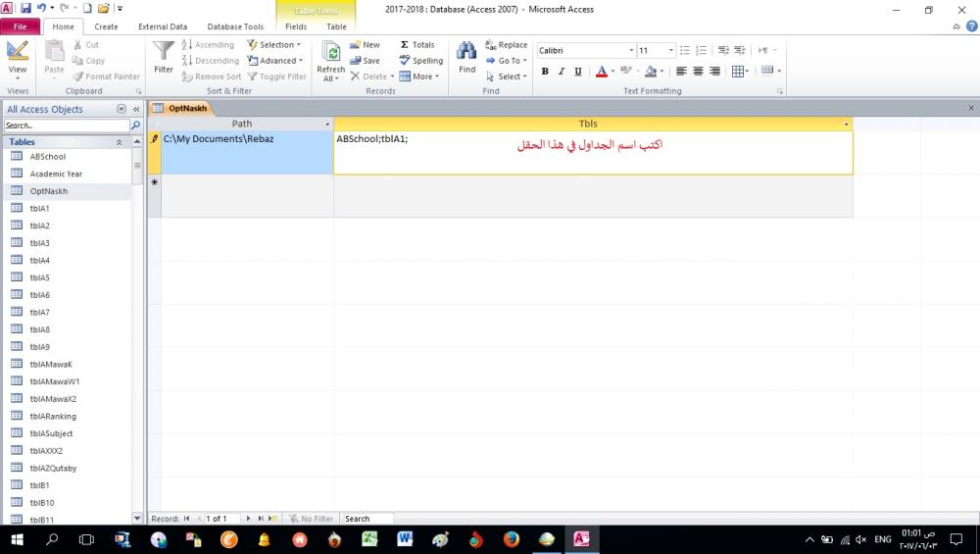Go to last record button
980x554 pixels.
261,519
